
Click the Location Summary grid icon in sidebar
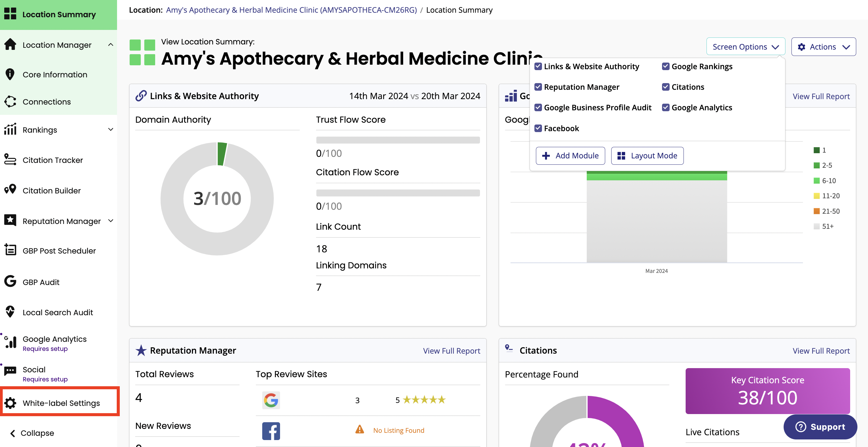click(x=10, y=14)
